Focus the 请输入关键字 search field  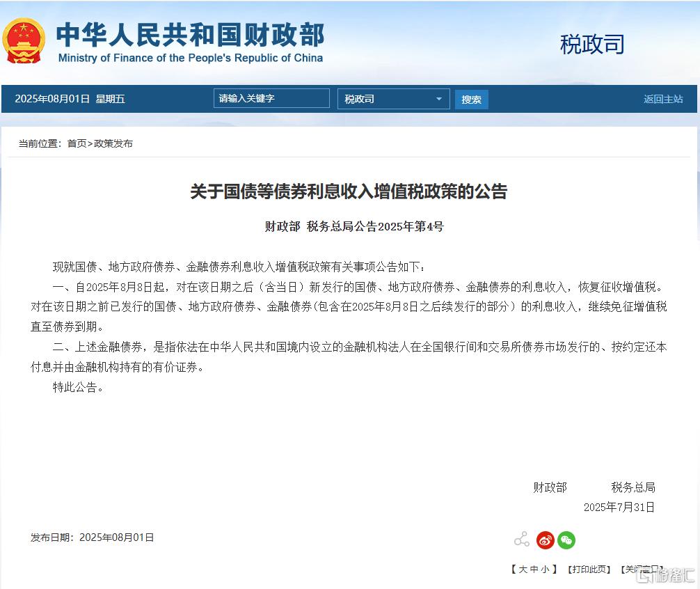point(271,98)
